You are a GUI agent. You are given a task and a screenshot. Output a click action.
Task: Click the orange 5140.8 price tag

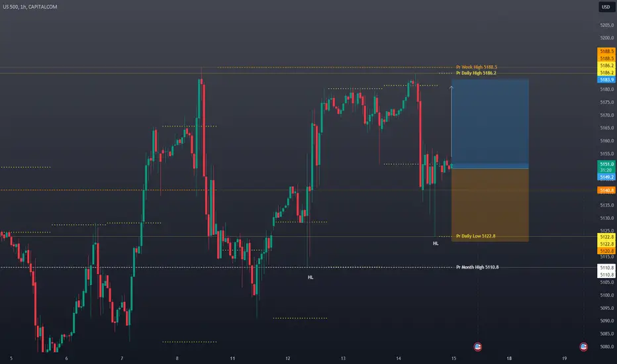pyautogui.click(x=606, y=191)
